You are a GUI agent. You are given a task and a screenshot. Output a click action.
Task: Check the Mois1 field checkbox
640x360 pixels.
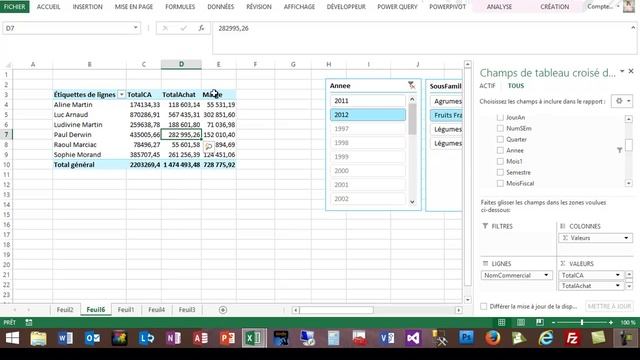point(500,161)
